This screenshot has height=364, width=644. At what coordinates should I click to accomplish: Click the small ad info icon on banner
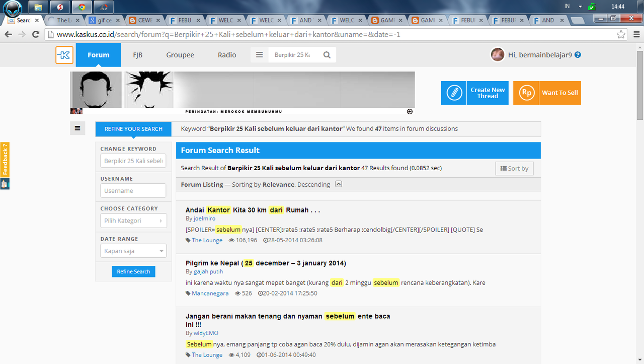click(410, 111)
